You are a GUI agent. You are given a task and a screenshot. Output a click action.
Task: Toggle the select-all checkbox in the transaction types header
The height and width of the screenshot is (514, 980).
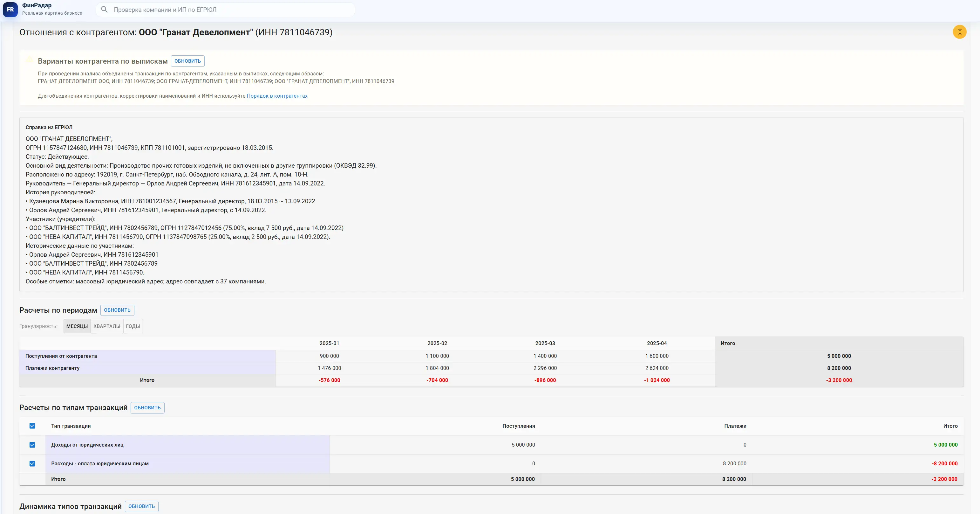(32, 426)
